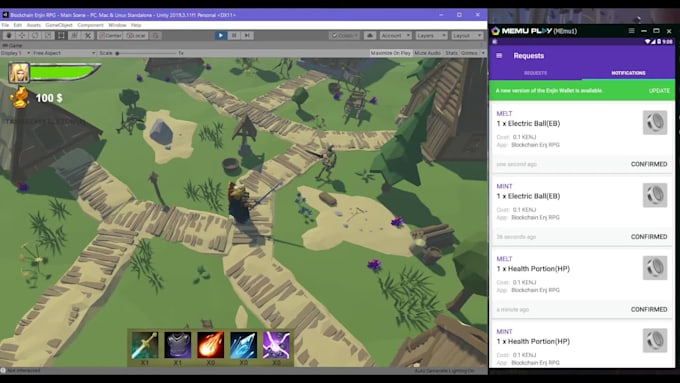
Task: Switch to the Notifications tab in wallet
Action: point(628,73)
